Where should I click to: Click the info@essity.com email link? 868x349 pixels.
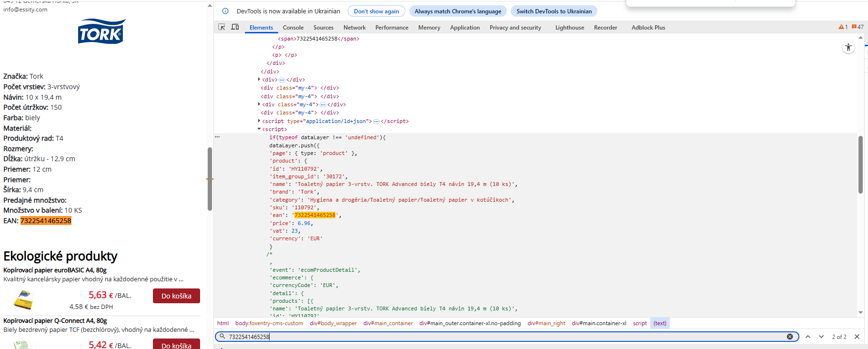[25, 10]
